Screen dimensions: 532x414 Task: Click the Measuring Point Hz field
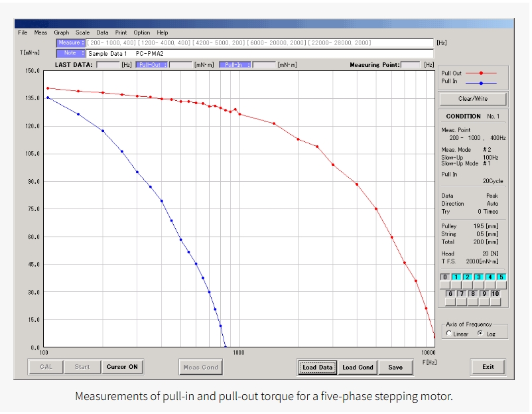coord(411,65)
